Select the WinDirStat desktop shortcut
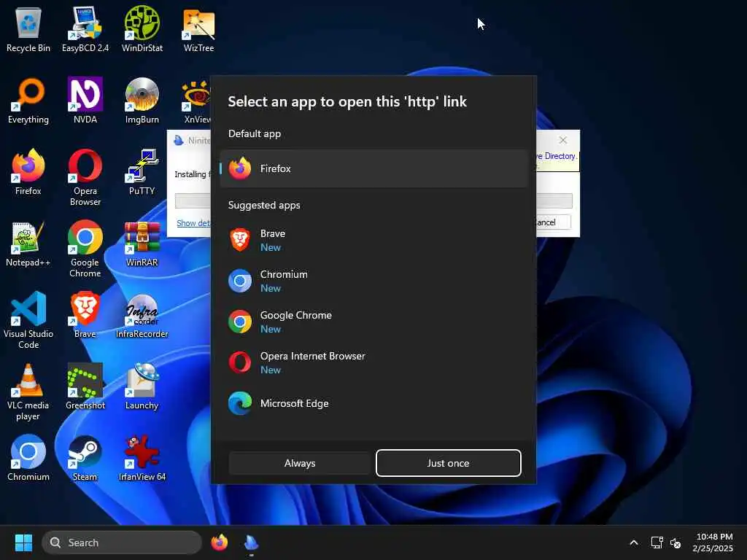Screen dimensions: 747x560 (x=142, y=29)
